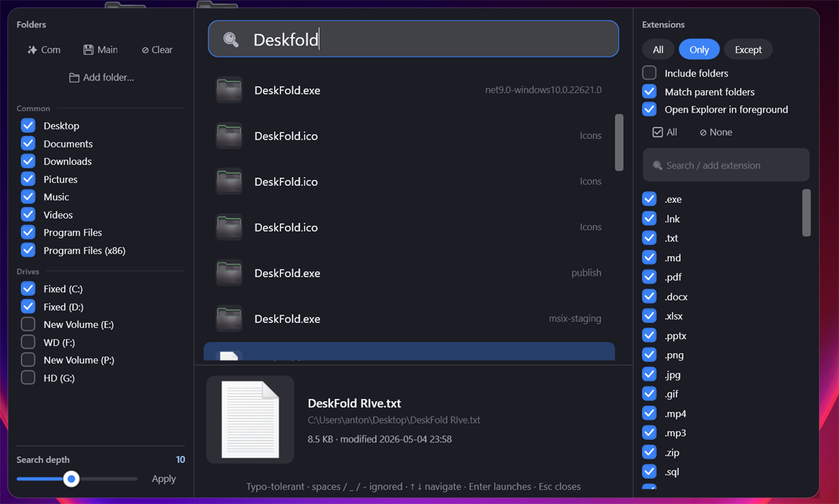Focus the Search / add extension field

726,166
